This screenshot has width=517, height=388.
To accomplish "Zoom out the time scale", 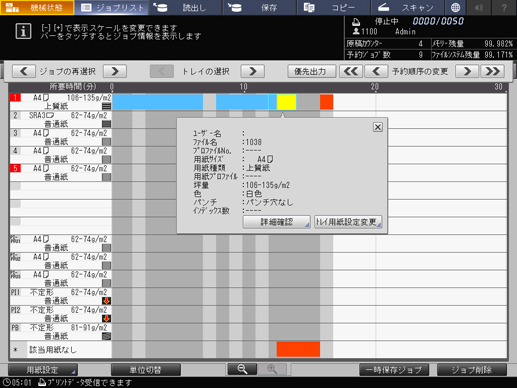I will pos(242,369).
